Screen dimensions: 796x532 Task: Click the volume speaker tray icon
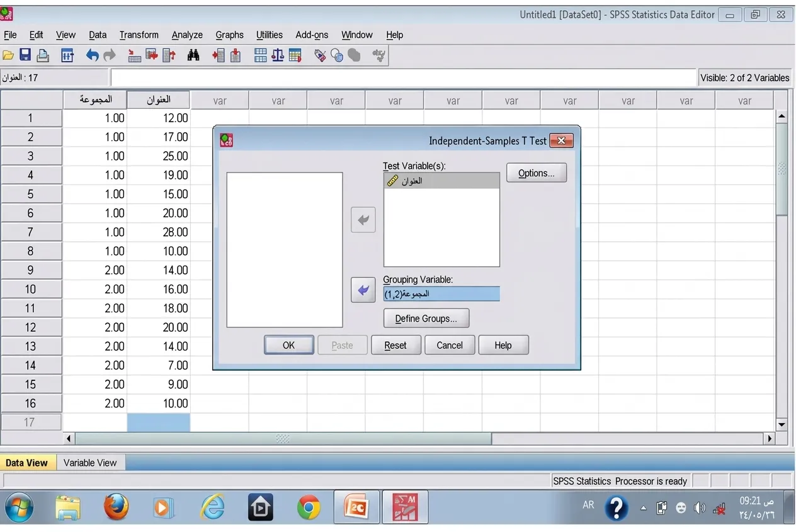699,508
